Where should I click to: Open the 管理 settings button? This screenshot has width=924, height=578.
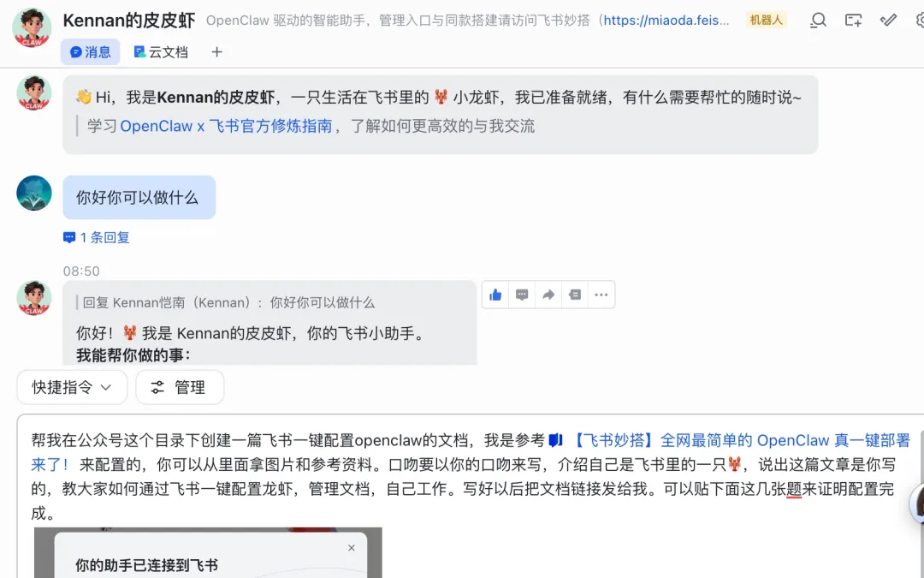180,388
